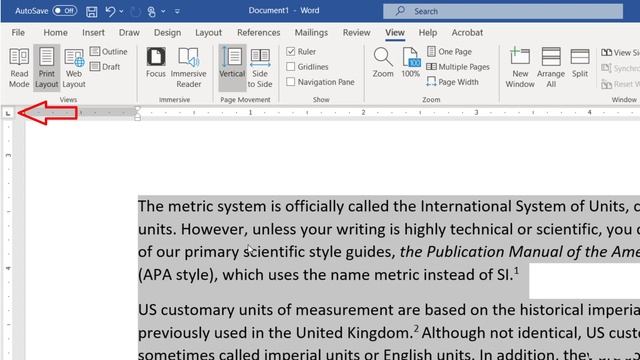Open the References tab
Image resolution: width=640 pixels, height=360 pixels.
click(258, 32)
